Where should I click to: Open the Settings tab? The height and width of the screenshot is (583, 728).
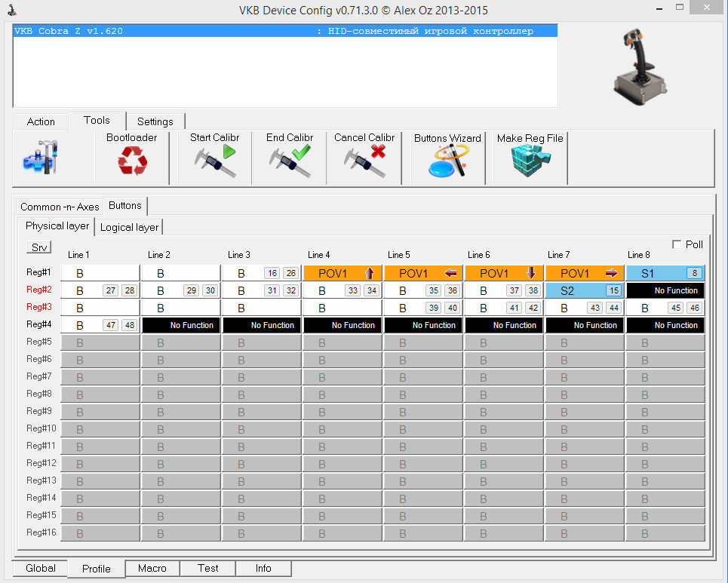coord(155,121)
